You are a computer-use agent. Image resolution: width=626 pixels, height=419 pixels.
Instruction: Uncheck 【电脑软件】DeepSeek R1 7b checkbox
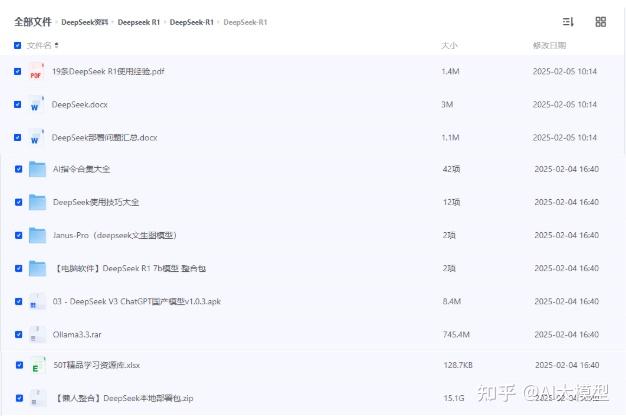point(19,268)
